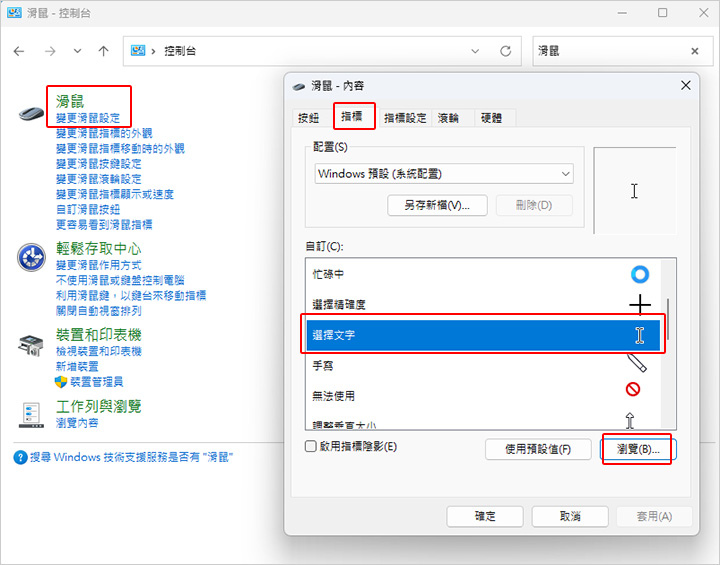720x565 pixels.
Task: Maximize the Control Panel window
Action: point(662,12)
